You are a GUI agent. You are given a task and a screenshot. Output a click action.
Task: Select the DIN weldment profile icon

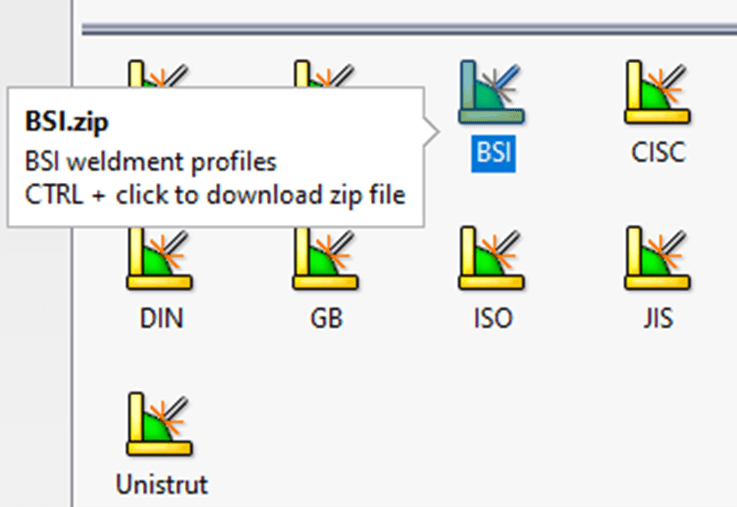point(160,258)
